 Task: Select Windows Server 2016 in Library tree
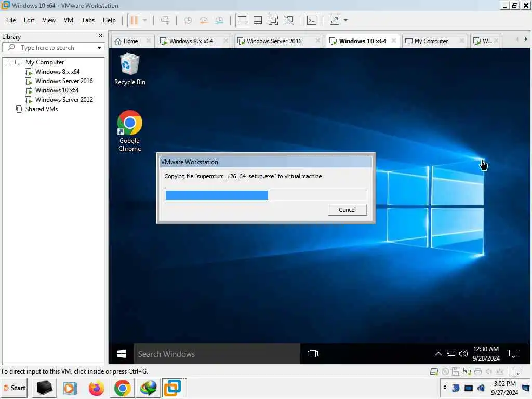(64, 81)
